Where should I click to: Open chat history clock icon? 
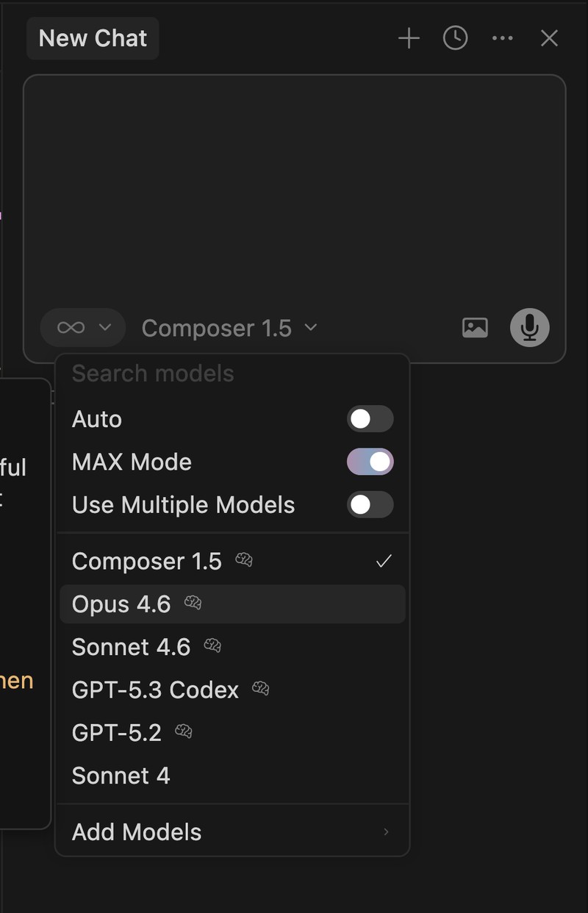456,38
